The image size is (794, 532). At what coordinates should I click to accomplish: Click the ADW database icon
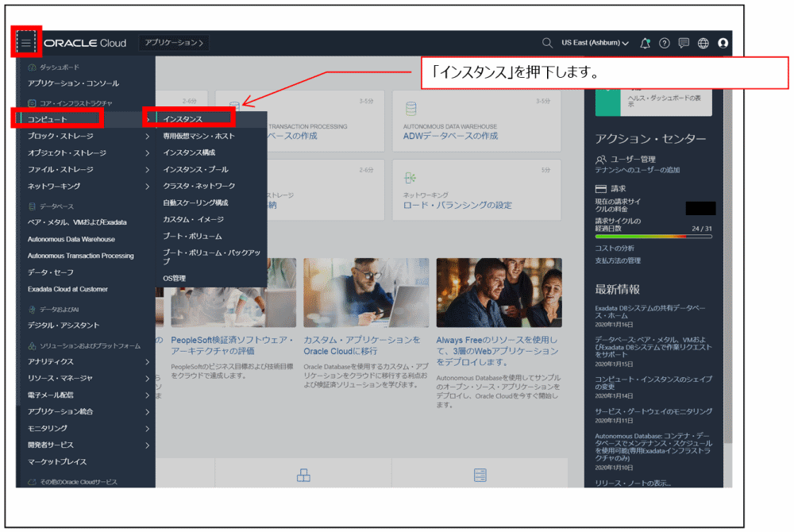[x=410, y=108]
